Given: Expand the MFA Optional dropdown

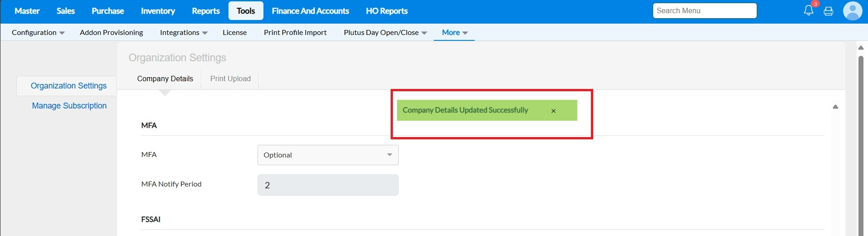Looking at the screenshot, I should pos(328,155).
